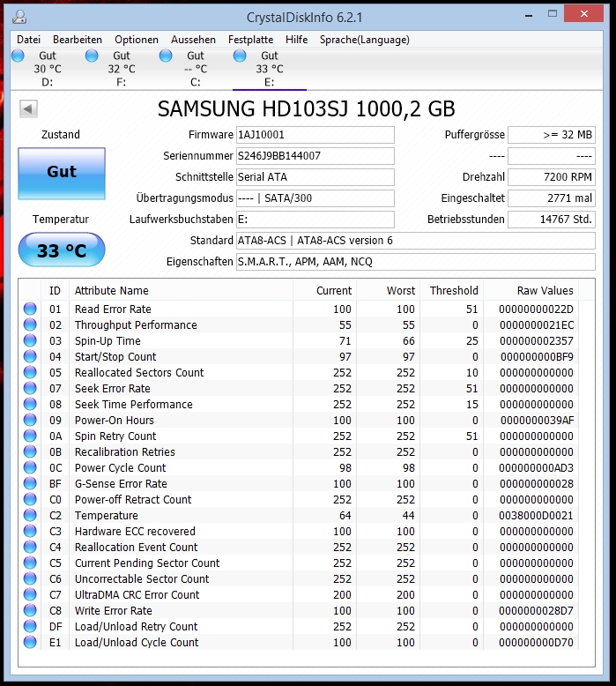Image resolution: width=616 pixels, height=686 pixels.
Task: Select the Write Error Rate attribute name
Action: click(x=113, y=611)
